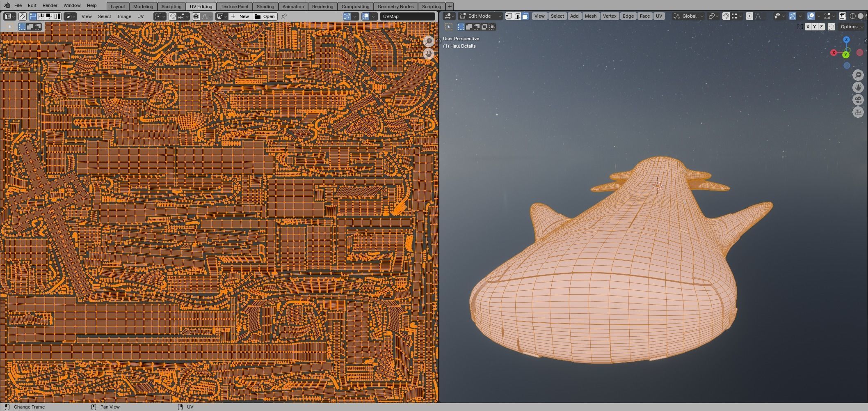The width and height of the screenshot is (868, 411).
Task: Click the New image button
Action: click(240, 16)
